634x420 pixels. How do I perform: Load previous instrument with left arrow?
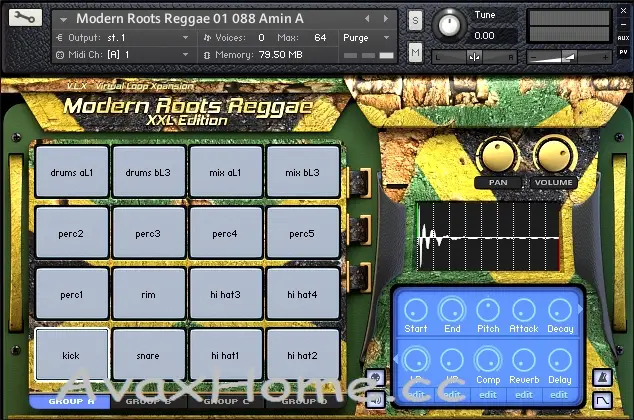[367, 19]
